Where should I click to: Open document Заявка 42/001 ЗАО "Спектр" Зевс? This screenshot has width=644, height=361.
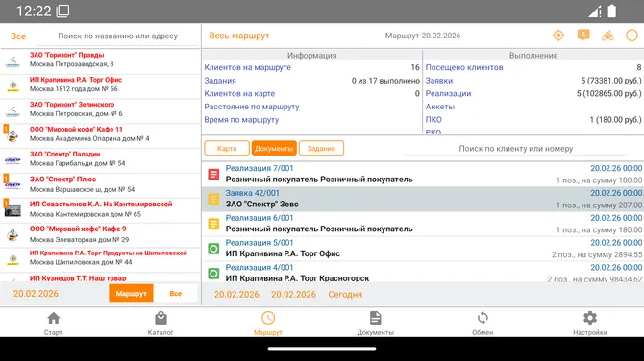(423, 200)
